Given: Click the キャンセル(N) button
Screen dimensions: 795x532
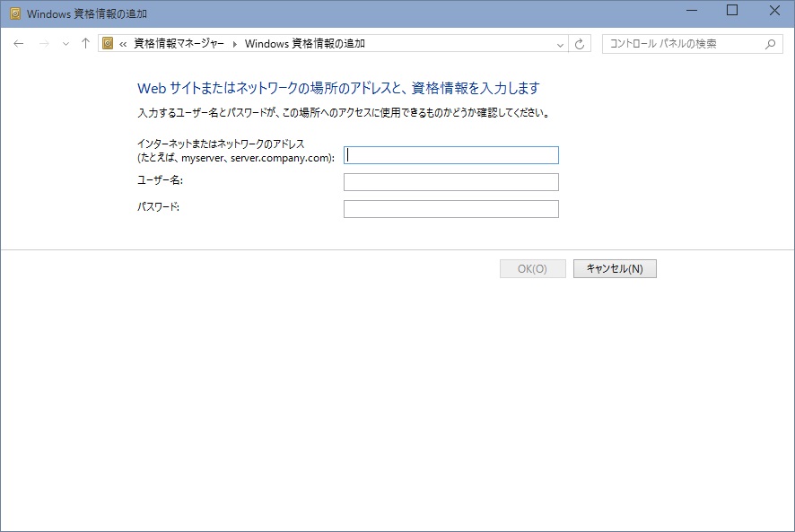Looking at the screenshot, I should pos(615,269).
